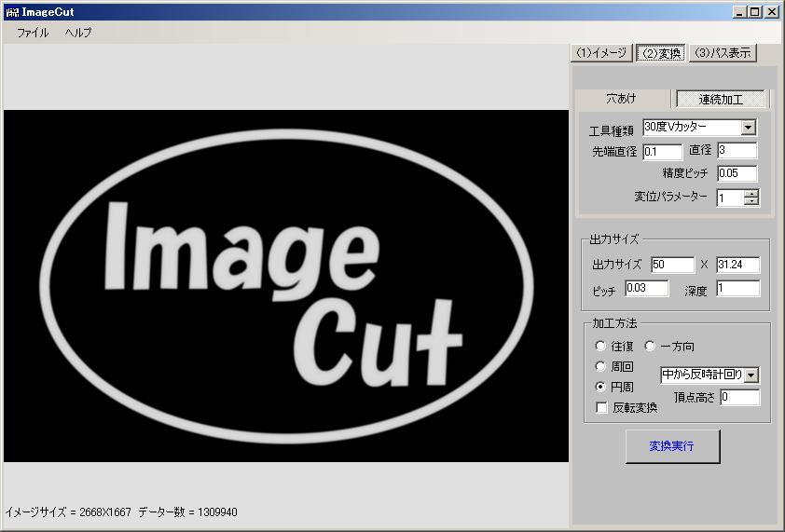This screenshot has height=532, width=785.
Task: Switch to the (2)変換 tab
Action: pos(661,52)
